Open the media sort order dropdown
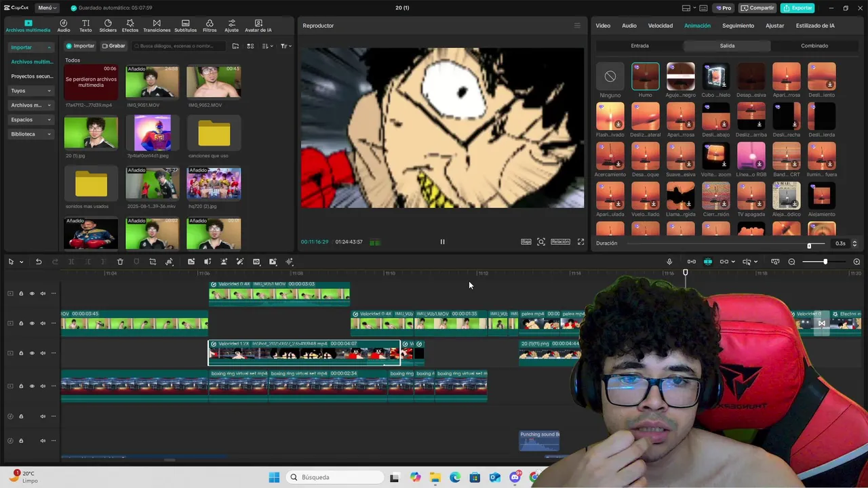The width and height of the screenshot is (868, 488). [267, 46]
